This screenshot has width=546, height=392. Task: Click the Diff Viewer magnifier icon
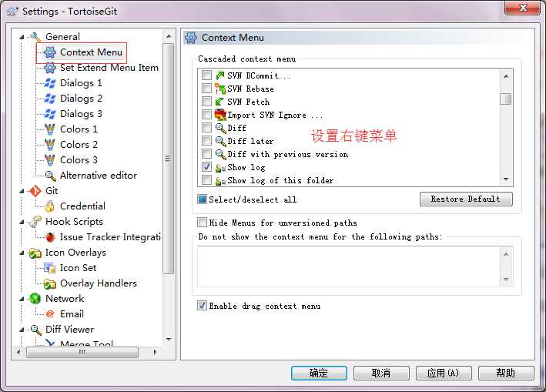tap(35, 330)
